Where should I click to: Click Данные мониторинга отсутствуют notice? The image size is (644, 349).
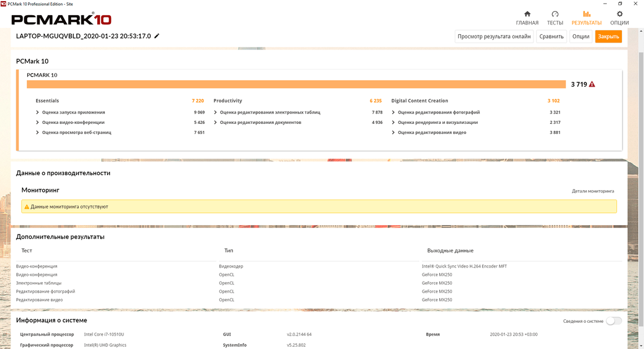click(x=319, y=206)
